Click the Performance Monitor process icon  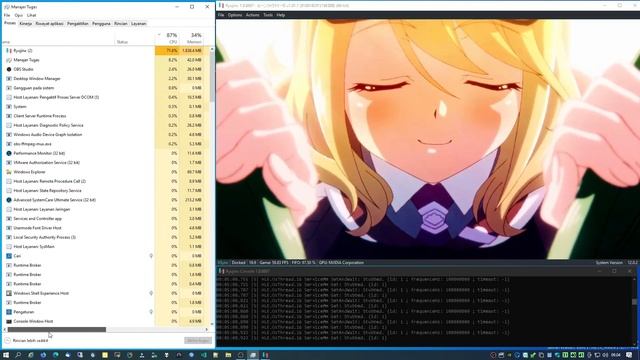(x=9, y=153)
